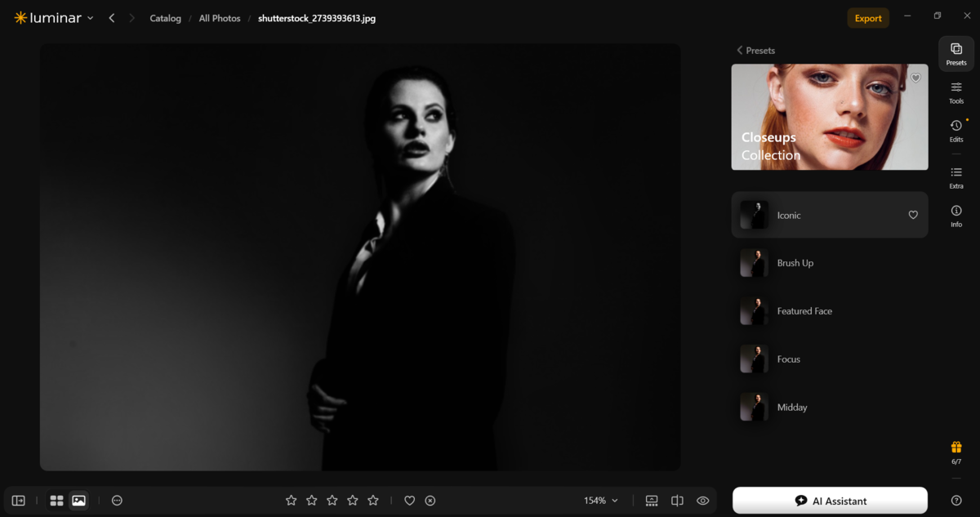The image size is (980, 517).
Task: Apply the Focus preset
Action: click(830, 359)
